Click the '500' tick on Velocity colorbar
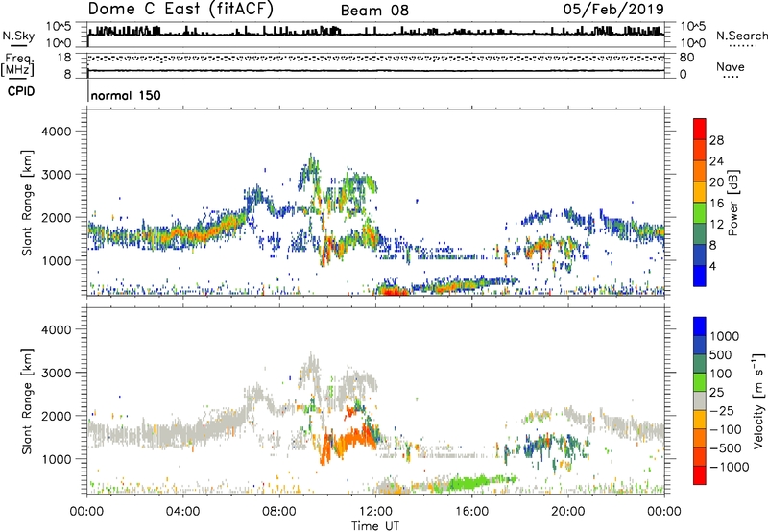Image resolution: width=768 pixels, height=532 pixels. [x=721, y=354]
